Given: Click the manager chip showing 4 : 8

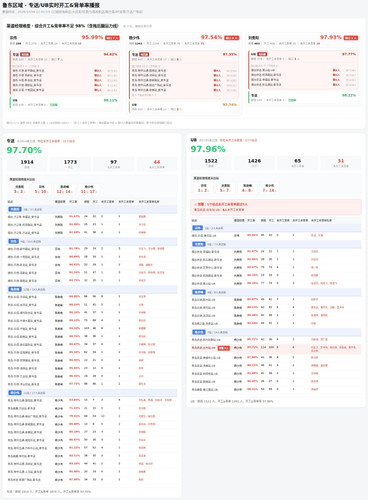Looking at the screenshot, I should point(247,188).
